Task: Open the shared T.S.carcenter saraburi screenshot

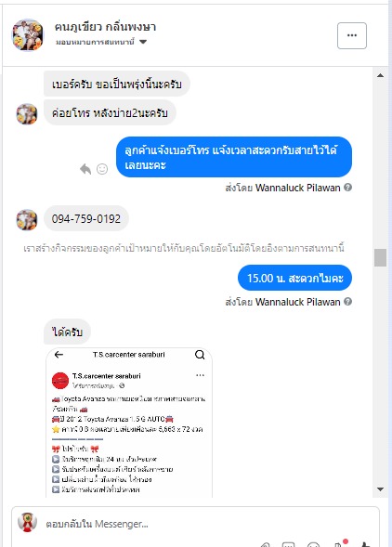Action: 129,423
